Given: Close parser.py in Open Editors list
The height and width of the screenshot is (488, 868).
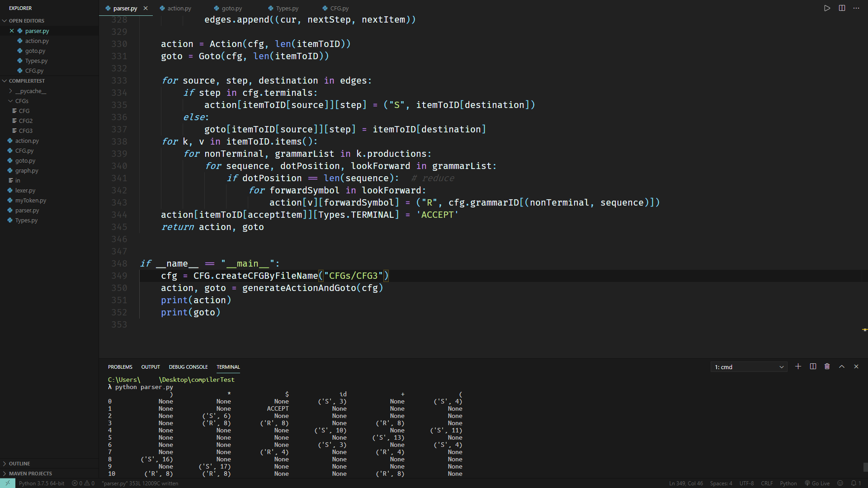Looking at the screenshot, I should tap(12, 31).
